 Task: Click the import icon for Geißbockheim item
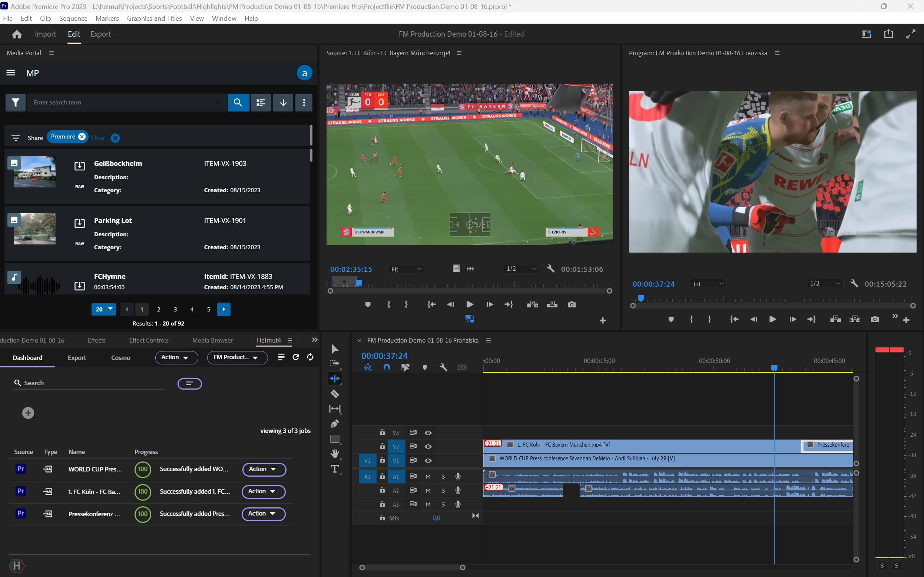coord(79,166)
